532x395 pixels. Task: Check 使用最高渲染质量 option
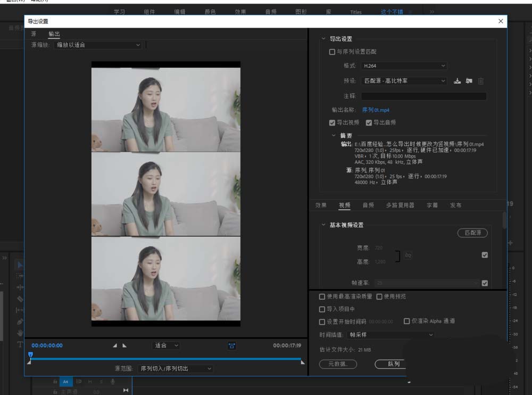click(x=322, y=297)
